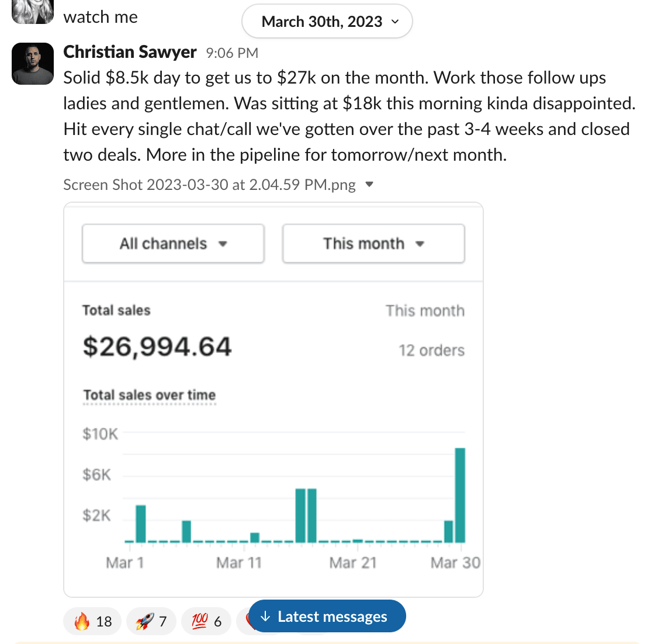Click the first early-March sales bar

141,524
